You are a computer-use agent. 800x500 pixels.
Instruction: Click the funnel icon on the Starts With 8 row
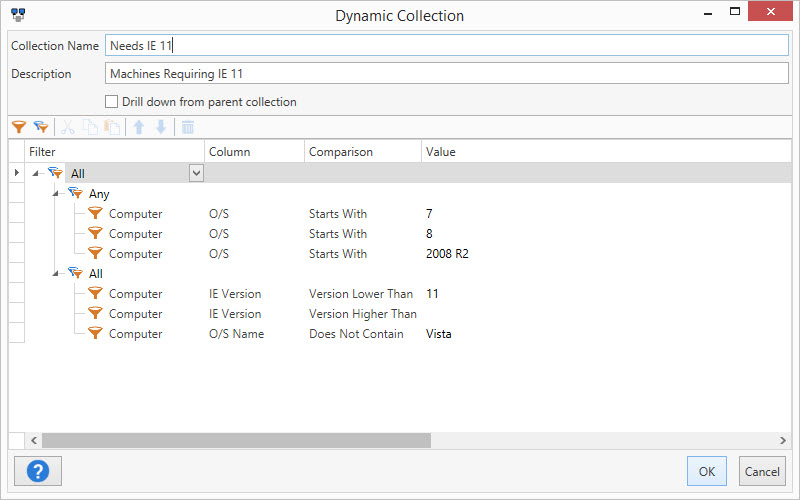coord(95,233)
